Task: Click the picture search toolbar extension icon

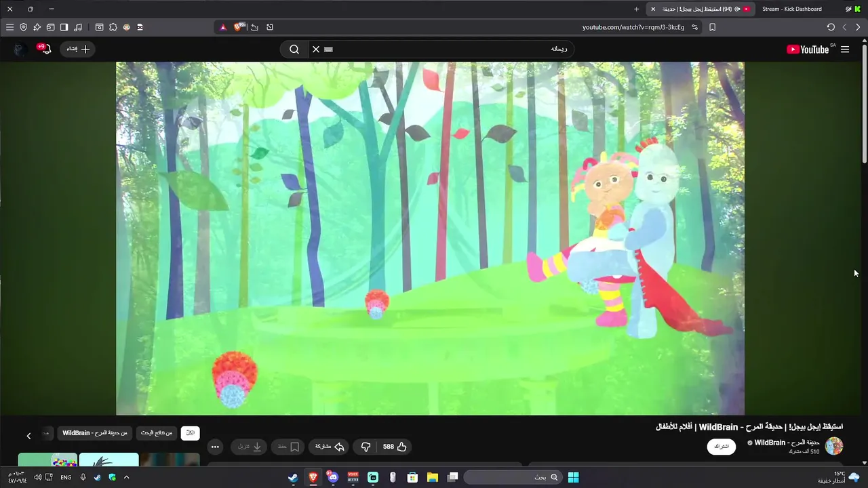Action: [x=99, y=27]
